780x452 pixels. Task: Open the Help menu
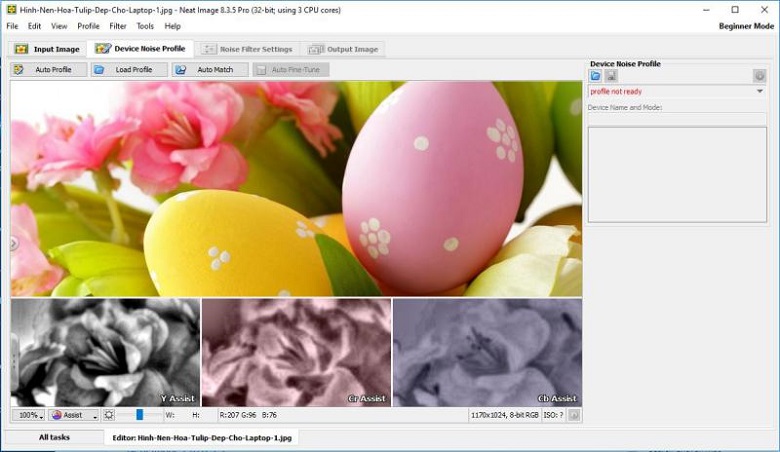point(173,26)
